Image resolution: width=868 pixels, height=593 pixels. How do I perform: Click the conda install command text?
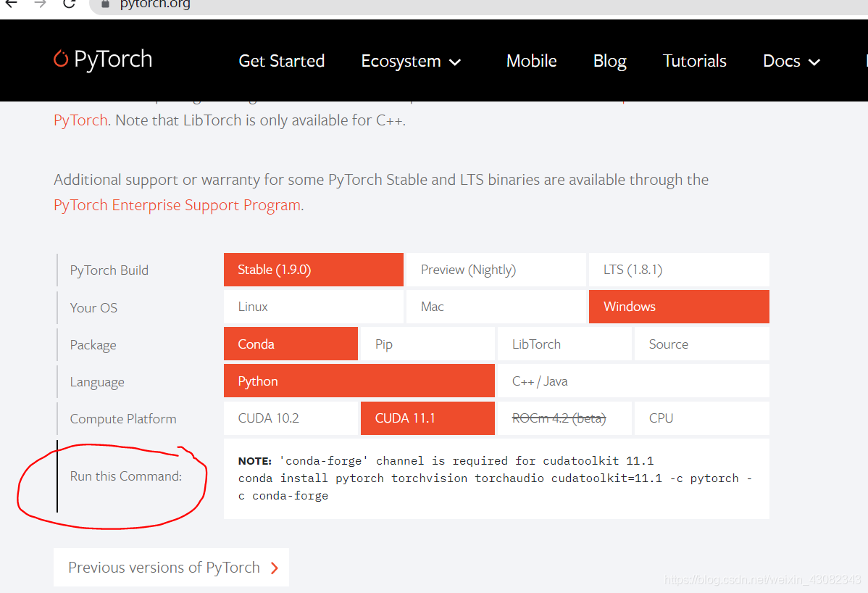coord(495,486)
